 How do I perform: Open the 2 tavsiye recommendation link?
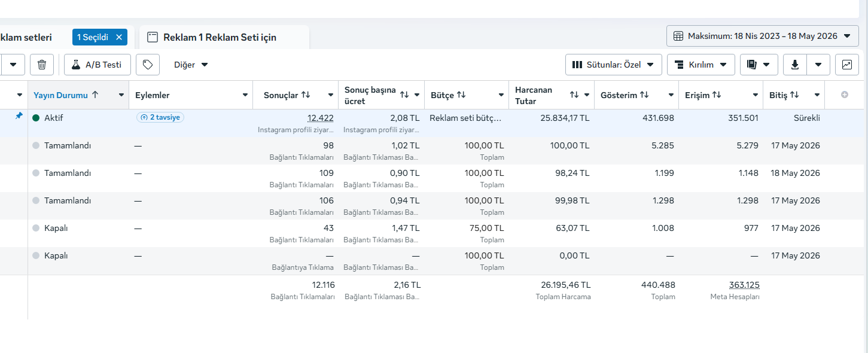pos(160,118)
